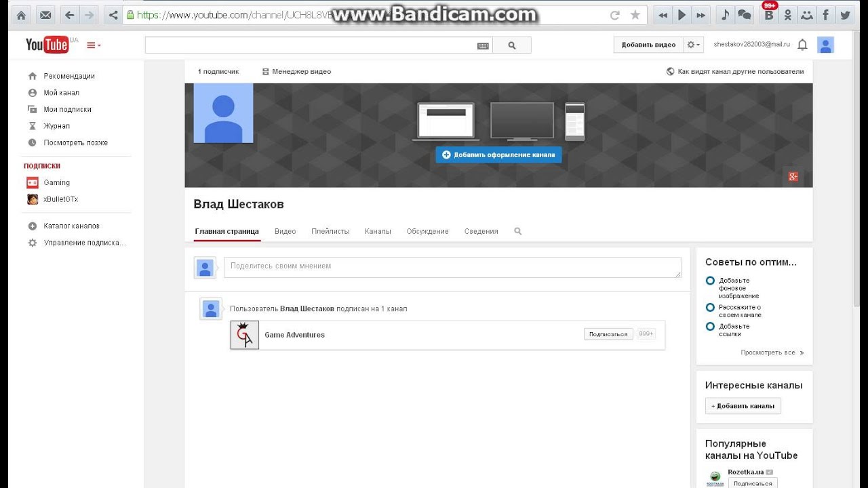Click the Добавить видео button
The height and width of the screenshot is (488, 868).
click(648, 45)
